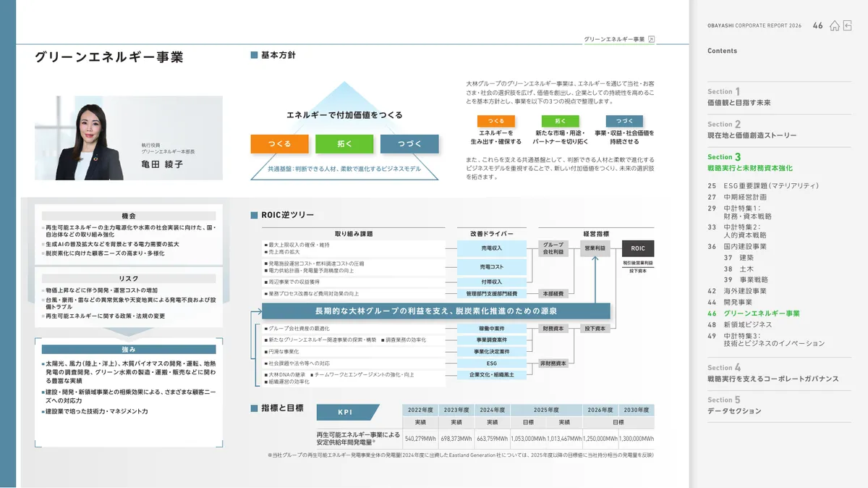Click the Contents heading in the sidebar

[x=723, y=51]
